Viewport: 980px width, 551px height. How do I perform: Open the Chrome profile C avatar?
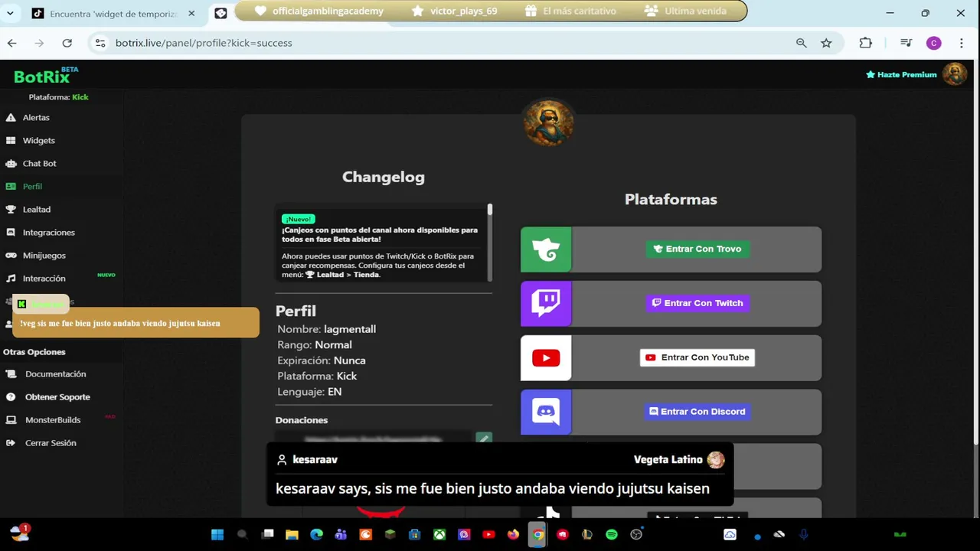[x=933, y=43]
